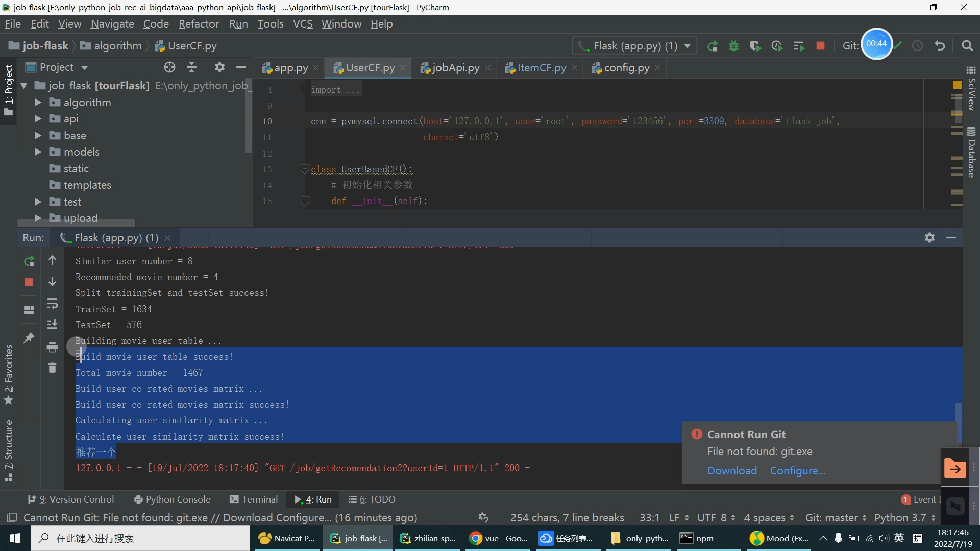Viewport: 980px width, 551px height.
Task: Open the Database tool window
Action: tap(971, 153)
